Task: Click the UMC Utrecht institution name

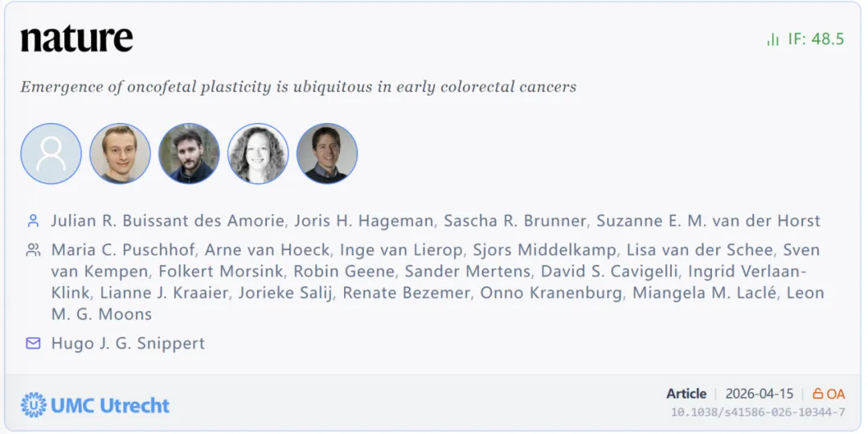Action: [110, 405]
